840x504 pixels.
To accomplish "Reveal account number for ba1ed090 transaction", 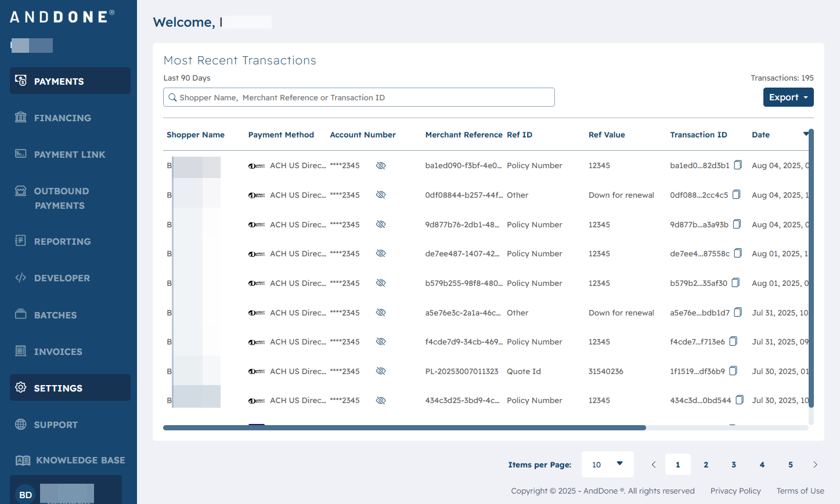I will click(381, 165).
